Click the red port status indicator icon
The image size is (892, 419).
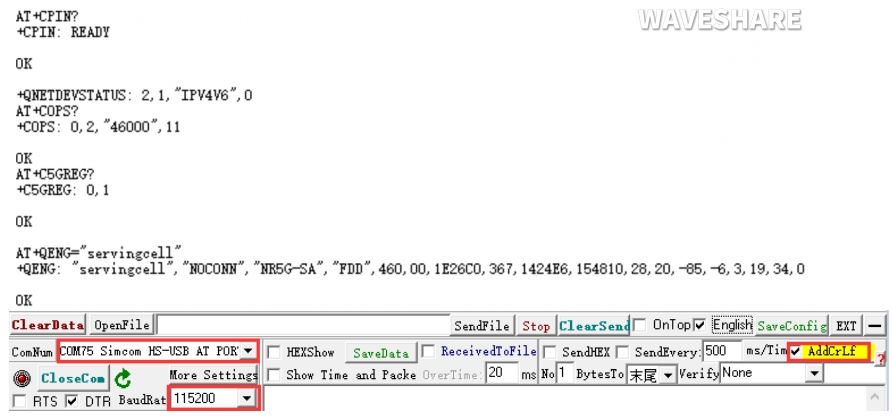pyautogui.click(x=21, y=379)
